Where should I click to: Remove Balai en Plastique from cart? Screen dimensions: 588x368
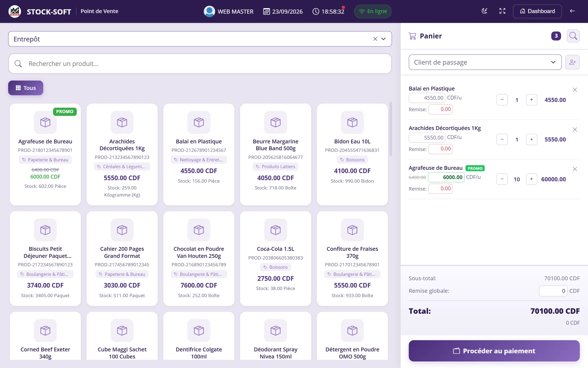575,90
